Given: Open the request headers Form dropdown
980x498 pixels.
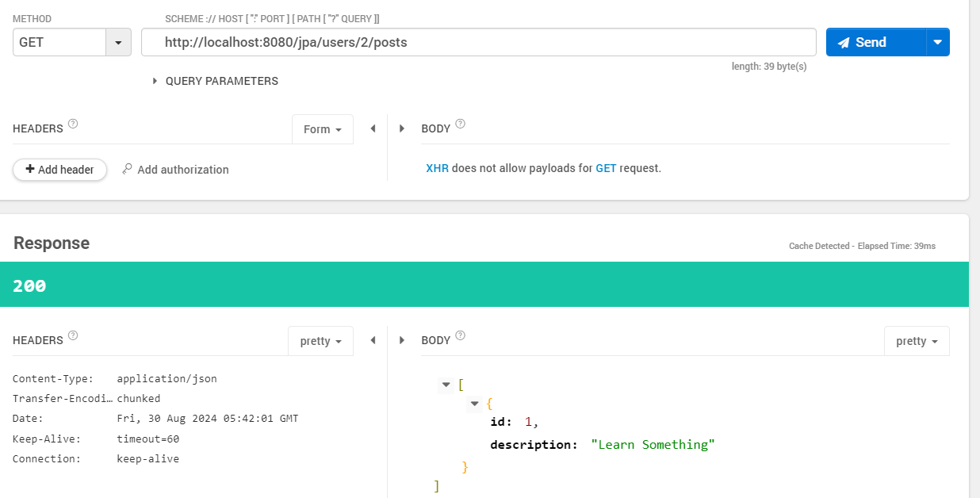Looking at the screenshot, I should click(323, 129).
